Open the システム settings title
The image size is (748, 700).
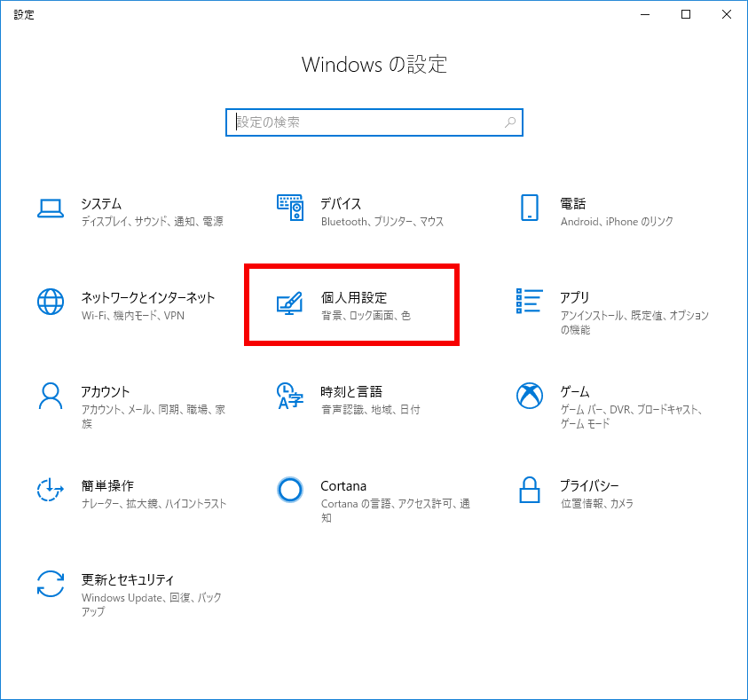click(101, 203)
